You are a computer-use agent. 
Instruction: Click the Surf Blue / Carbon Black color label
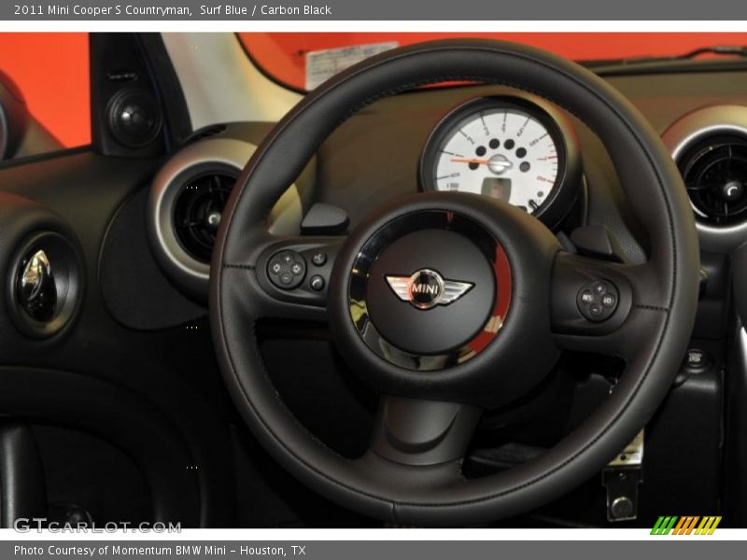coord(265,10)
